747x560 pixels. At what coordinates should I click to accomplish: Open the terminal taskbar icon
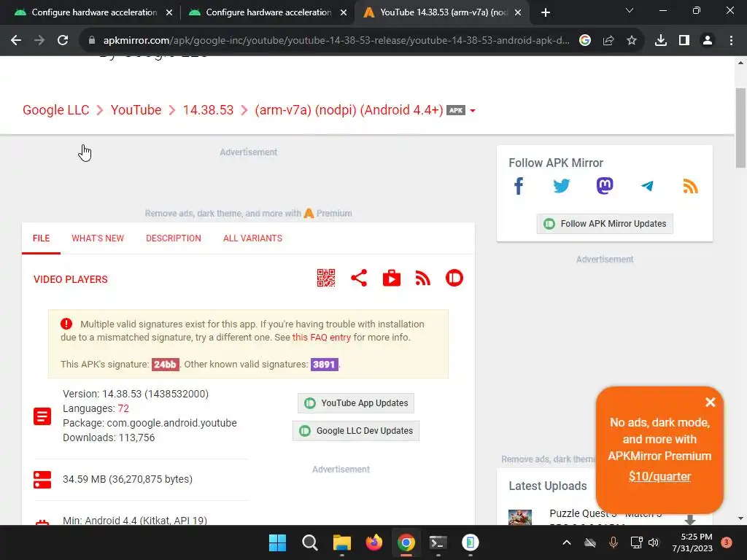pyautogui.click(x=438, y=542)
